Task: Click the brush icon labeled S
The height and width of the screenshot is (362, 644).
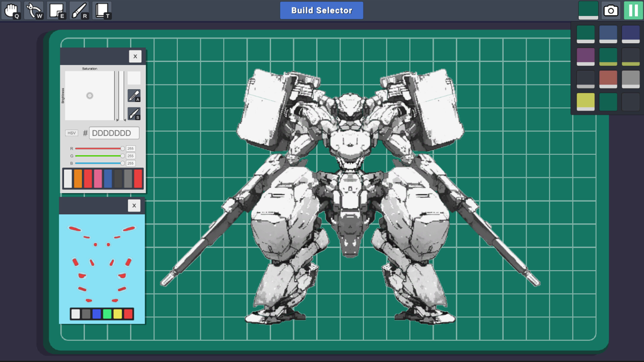Action: (134, 113)
